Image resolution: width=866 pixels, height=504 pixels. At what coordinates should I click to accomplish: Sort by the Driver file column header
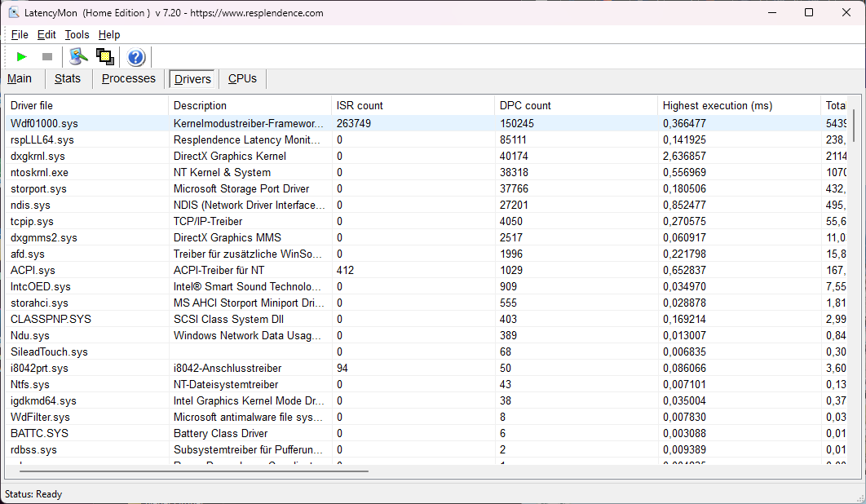click(86, 105)
